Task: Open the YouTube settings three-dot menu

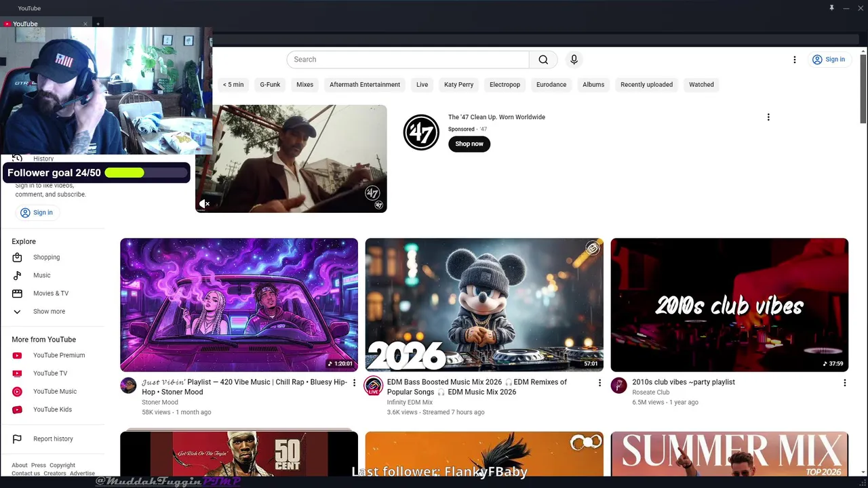Action: (x=795, y=60)
